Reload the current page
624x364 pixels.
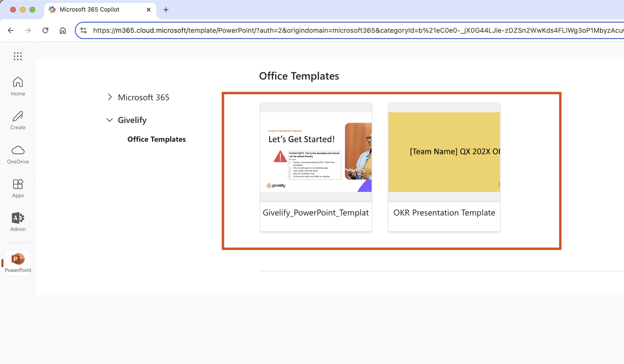[45, 30]
